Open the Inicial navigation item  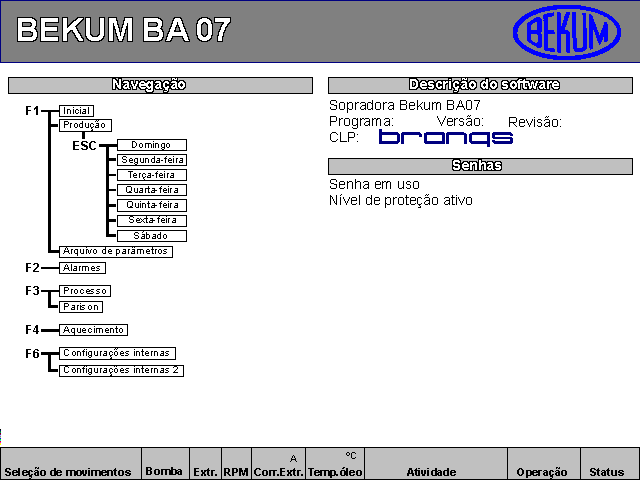76,111
